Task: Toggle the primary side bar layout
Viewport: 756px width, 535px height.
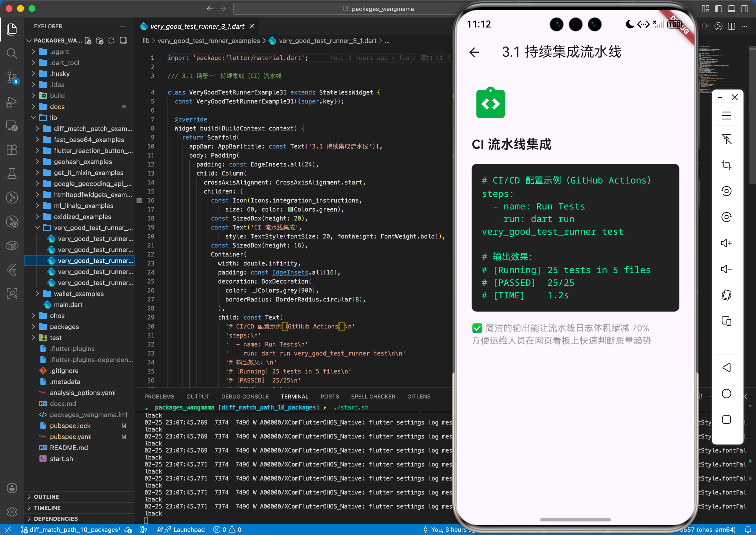Action: (x=718, y=9)
